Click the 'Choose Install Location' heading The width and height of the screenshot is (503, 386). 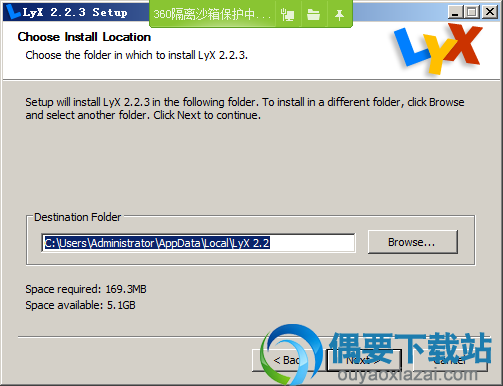tap(84, 37)
